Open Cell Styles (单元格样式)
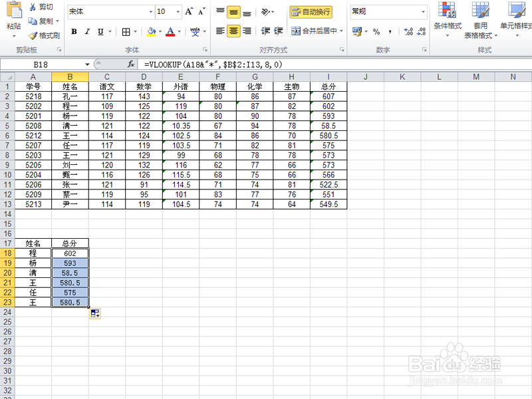The height and width of the screenshot is (399, 532). 517,20
